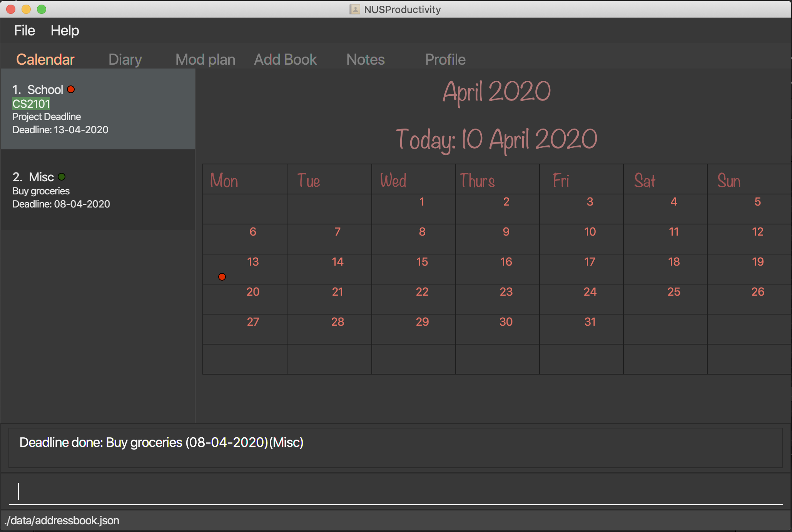Click the NUSProductivity title bar icon
This screenshot has height=532, width=792.
pyautogui.click(x=354, y=9)
